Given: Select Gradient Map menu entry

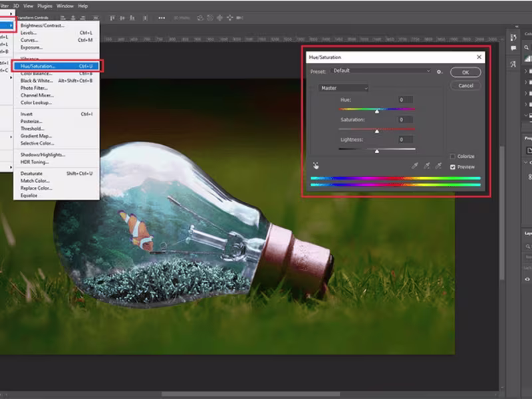Looking at the screenshot, I should (x=57, y=136).
